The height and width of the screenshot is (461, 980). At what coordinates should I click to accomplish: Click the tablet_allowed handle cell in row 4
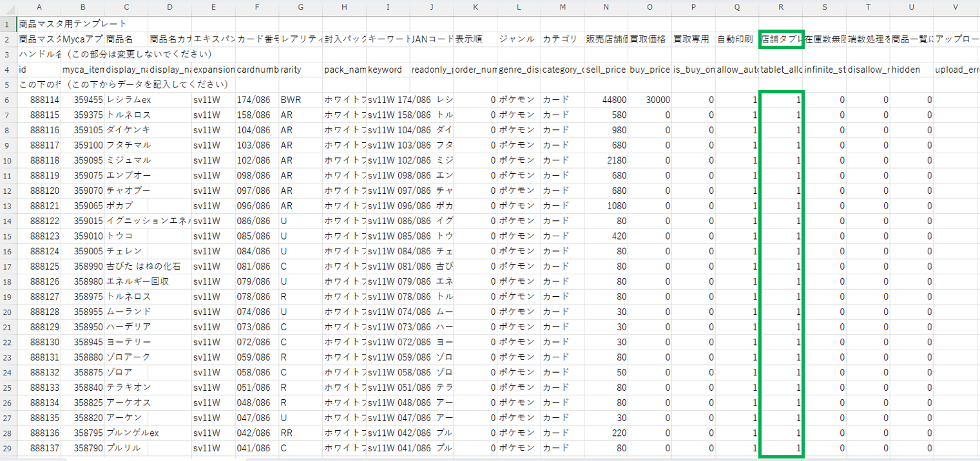pyautogui.click(x=781, y=70)
